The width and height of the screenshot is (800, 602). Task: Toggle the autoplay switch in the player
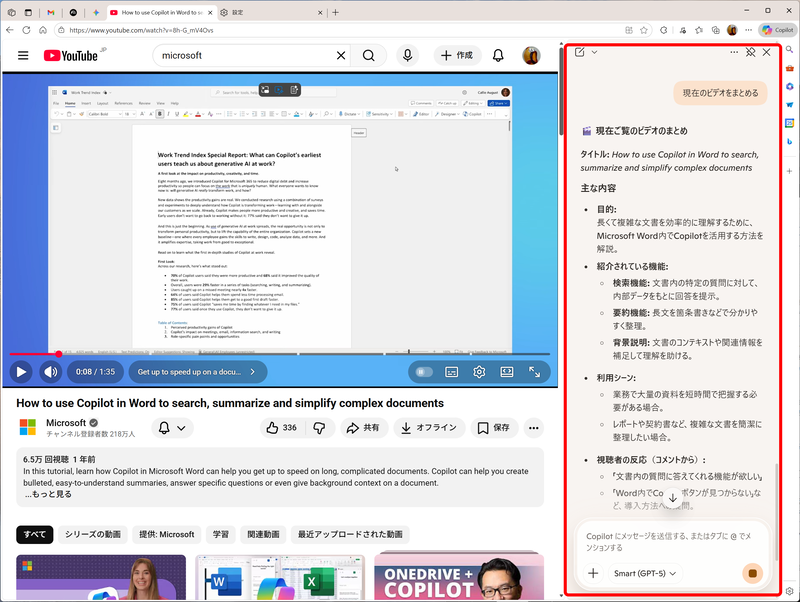pos(424,371)
